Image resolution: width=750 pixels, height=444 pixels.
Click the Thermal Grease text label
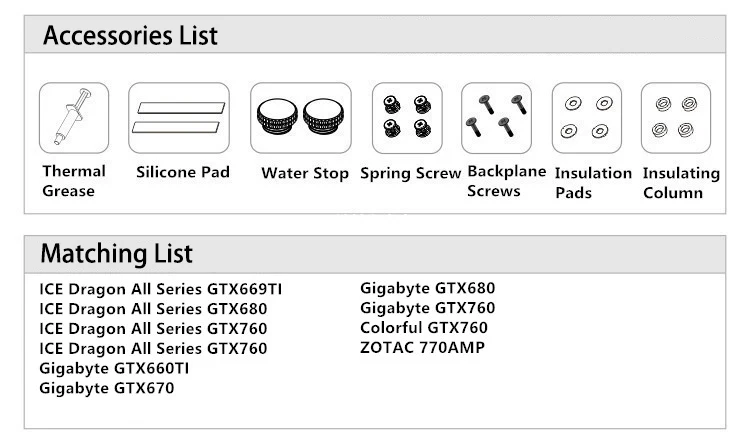[x=74, y=181]
